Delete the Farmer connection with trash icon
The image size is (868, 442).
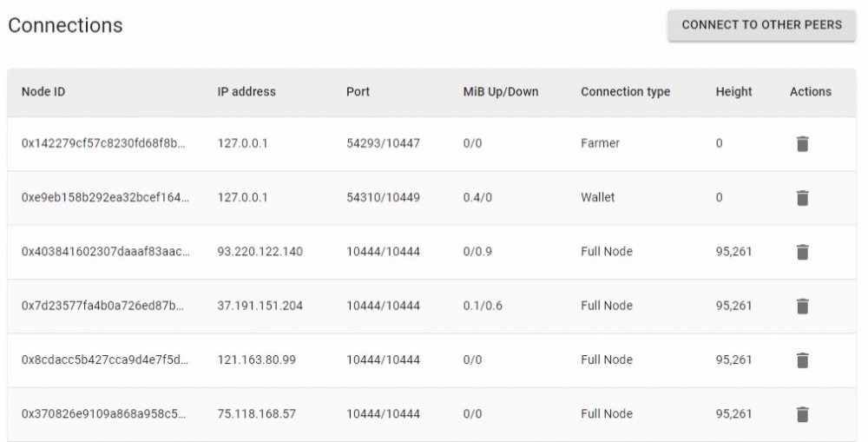tap(802, 143)
